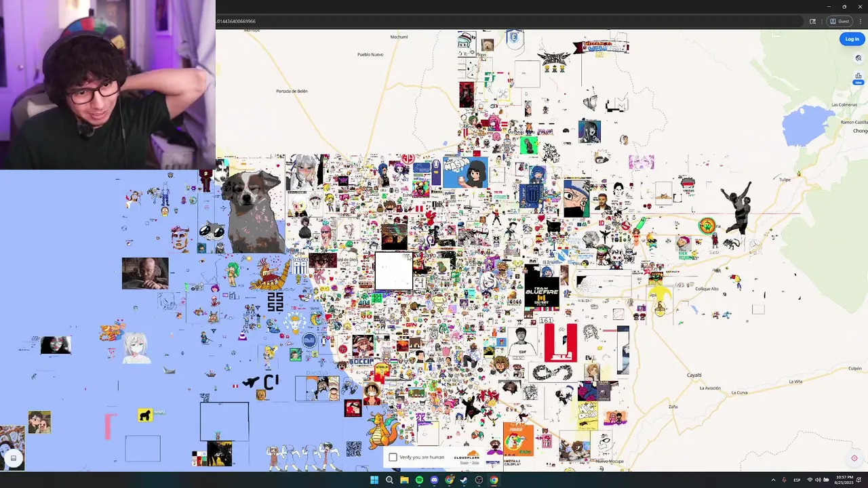Click the empty white square pixel art
Screen dimensions: 868x488
(x=394, y=271)
